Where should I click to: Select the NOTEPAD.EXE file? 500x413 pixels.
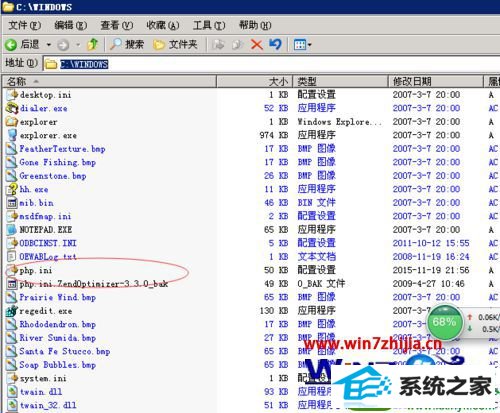(x=46, y=230)
